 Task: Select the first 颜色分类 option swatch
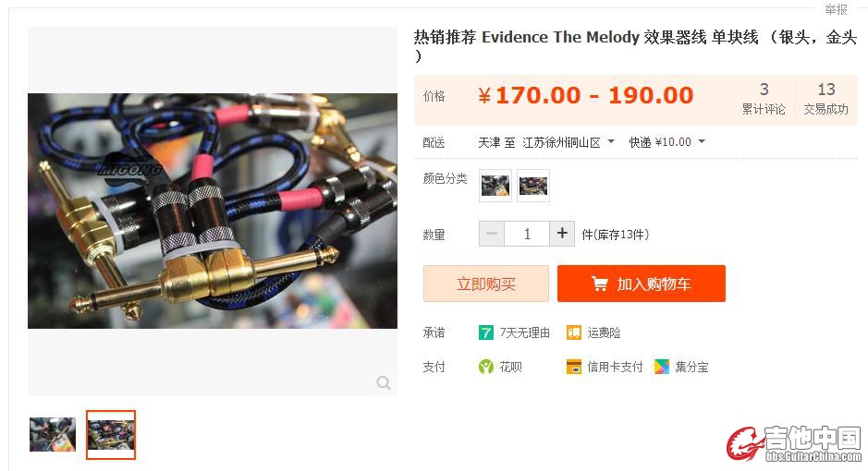click(495, 186)
